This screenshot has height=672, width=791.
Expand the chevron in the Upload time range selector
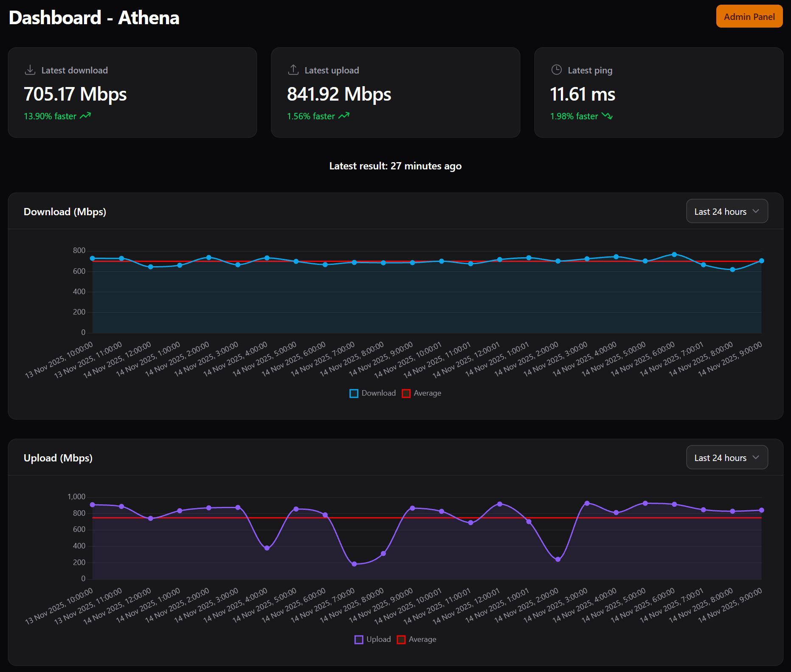756,457
